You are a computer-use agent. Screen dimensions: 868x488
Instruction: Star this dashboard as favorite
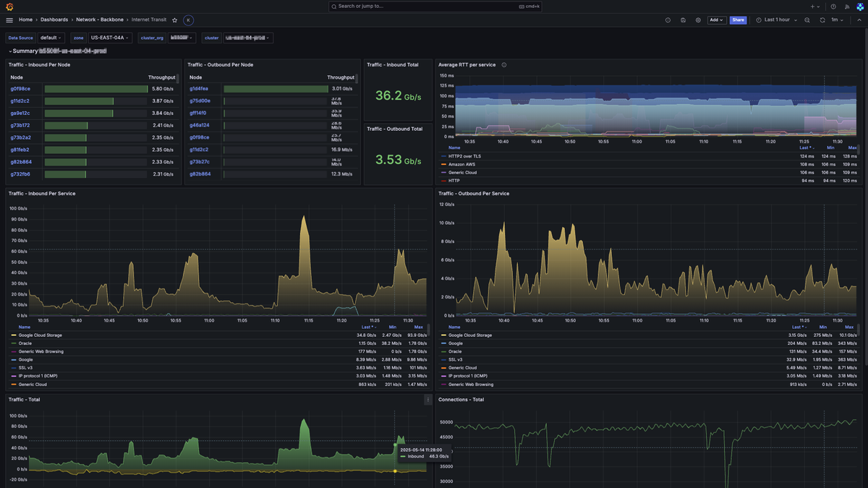pyautogui.click(x=174, y=20)
